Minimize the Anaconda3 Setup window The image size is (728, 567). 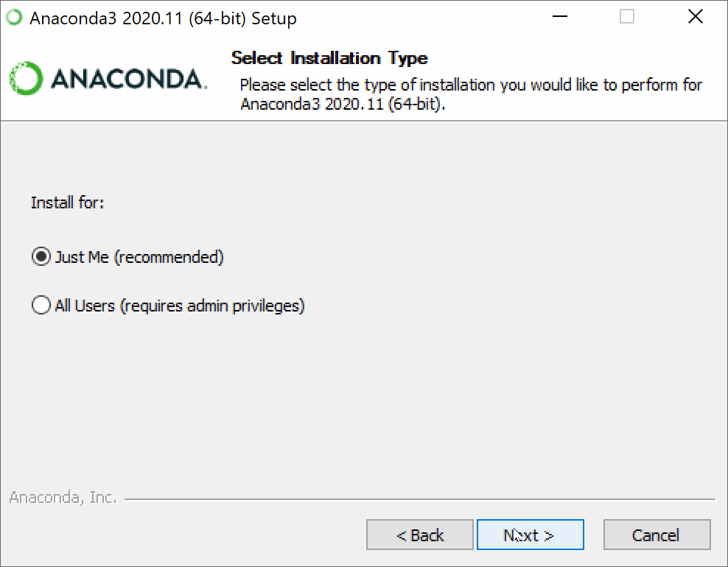[560, 17]
